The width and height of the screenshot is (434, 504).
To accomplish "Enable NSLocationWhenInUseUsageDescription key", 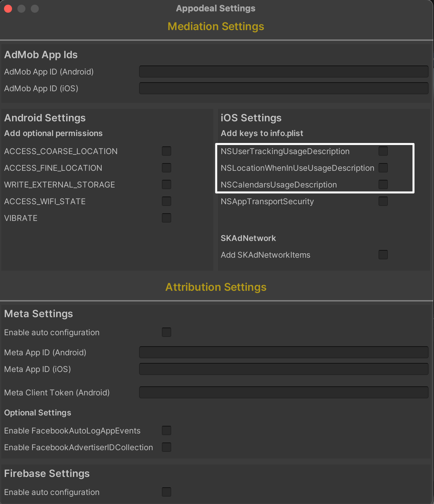I will (383, 168).
